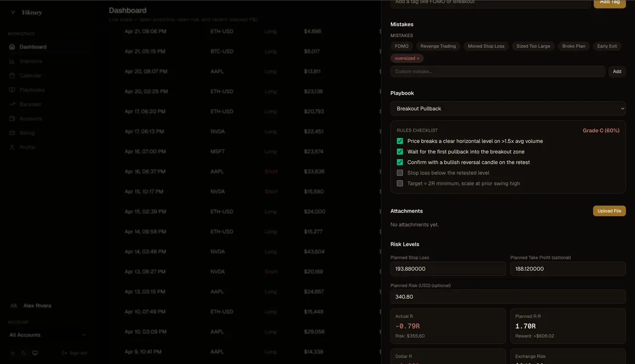Focus the 'Add a tag' input field
This screenshot has width=635, height=364.
491,3
